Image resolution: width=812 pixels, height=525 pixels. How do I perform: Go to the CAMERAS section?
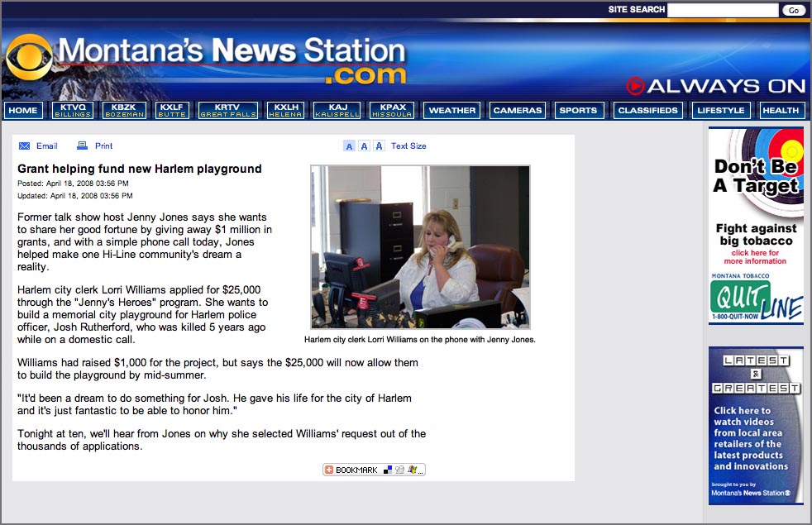click(x=518, y=110)
